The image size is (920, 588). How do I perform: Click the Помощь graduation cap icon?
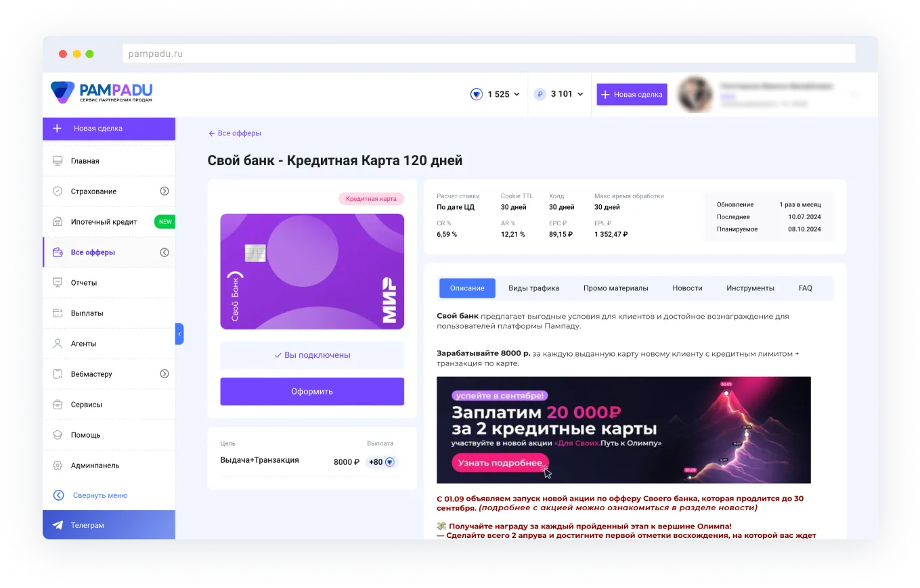58,435
